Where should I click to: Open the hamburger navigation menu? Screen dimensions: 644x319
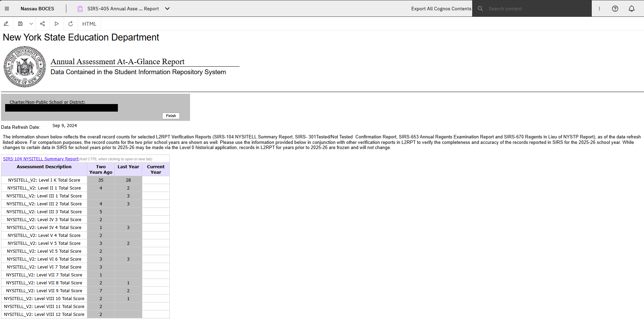(x=7, y=9)
